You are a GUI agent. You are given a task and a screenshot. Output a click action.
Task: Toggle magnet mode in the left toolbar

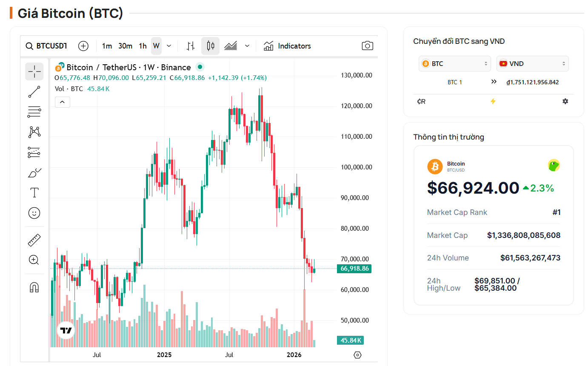(x=34, y=287)
